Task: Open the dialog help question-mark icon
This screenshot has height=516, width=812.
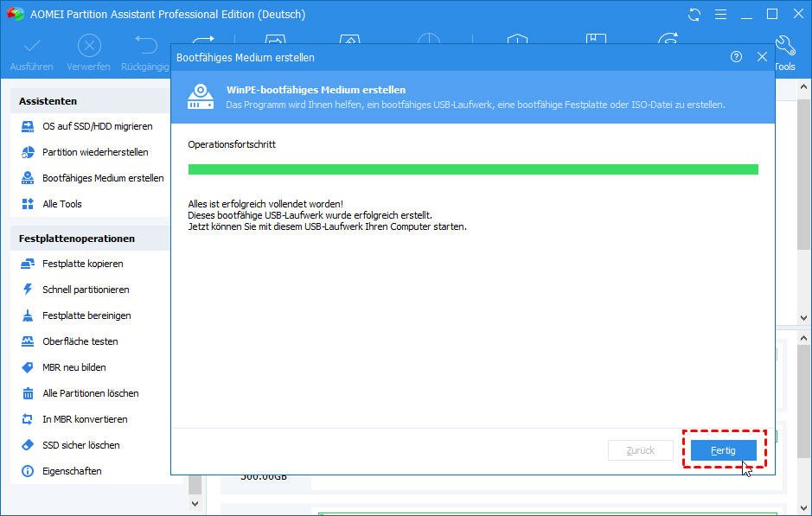Action: (x=736, y=57)
